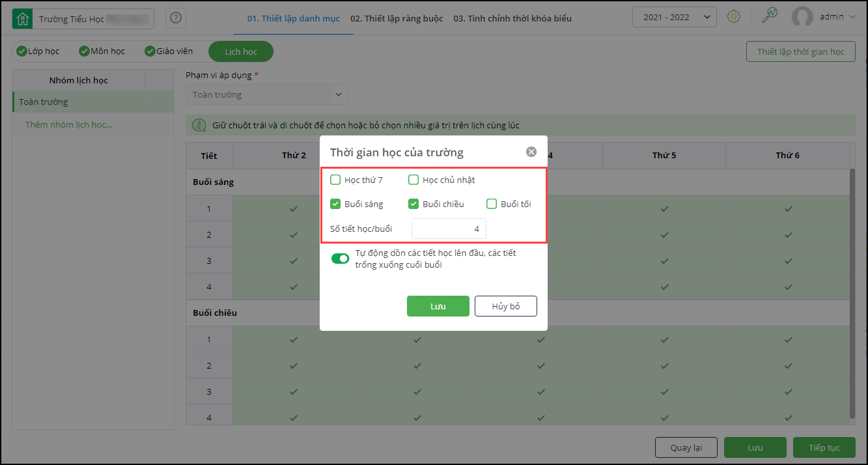Open the settings gear icon
This screenshot has height=465, width=868.
(734, 17)
